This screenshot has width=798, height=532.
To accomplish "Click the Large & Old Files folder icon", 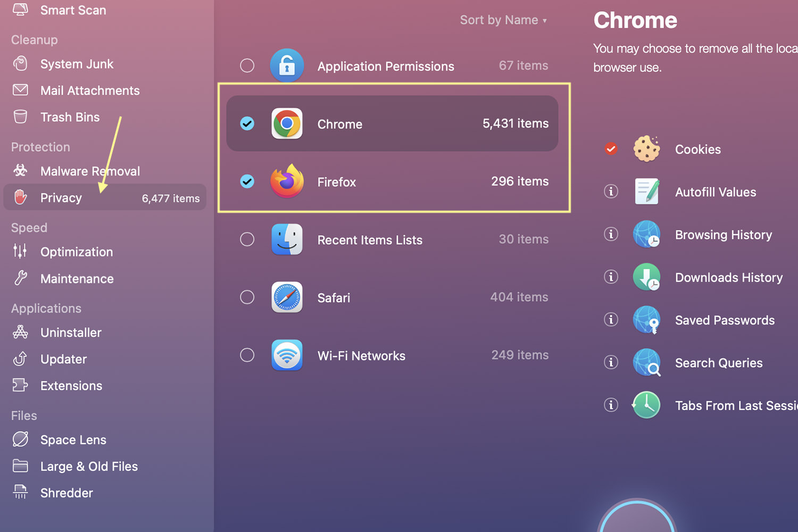I will (x=20, y=466).
